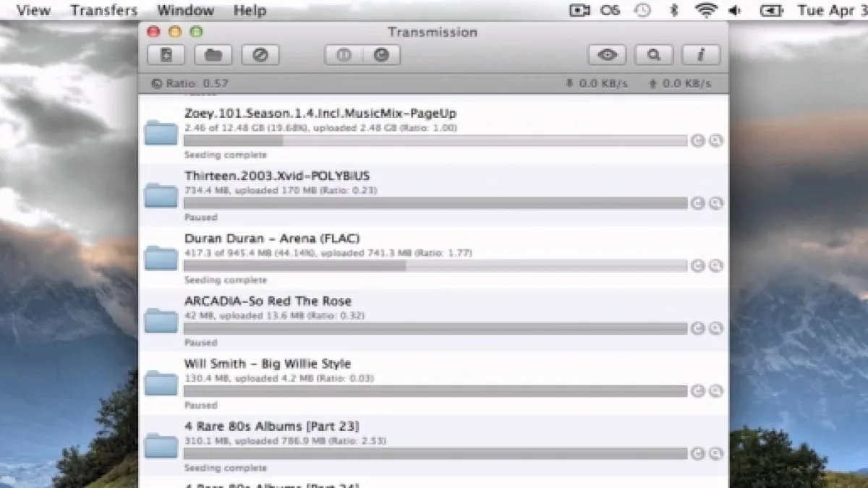868x488 pixels.
Task: Click the Create torrent file toolbar button
Action: click(x=166, y=55)
